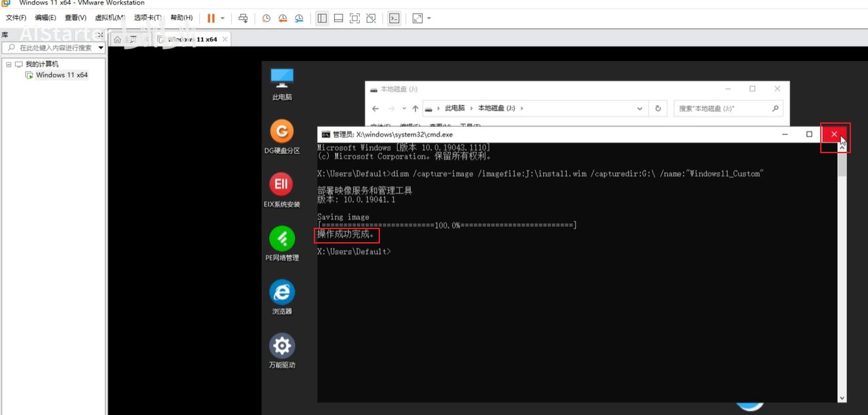Open PE网络管理 desktop icon

(x=282, y=239)
